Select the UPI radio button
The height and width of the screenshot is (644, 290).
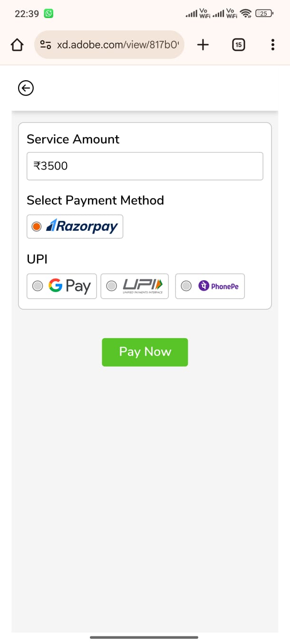(111, 286)
